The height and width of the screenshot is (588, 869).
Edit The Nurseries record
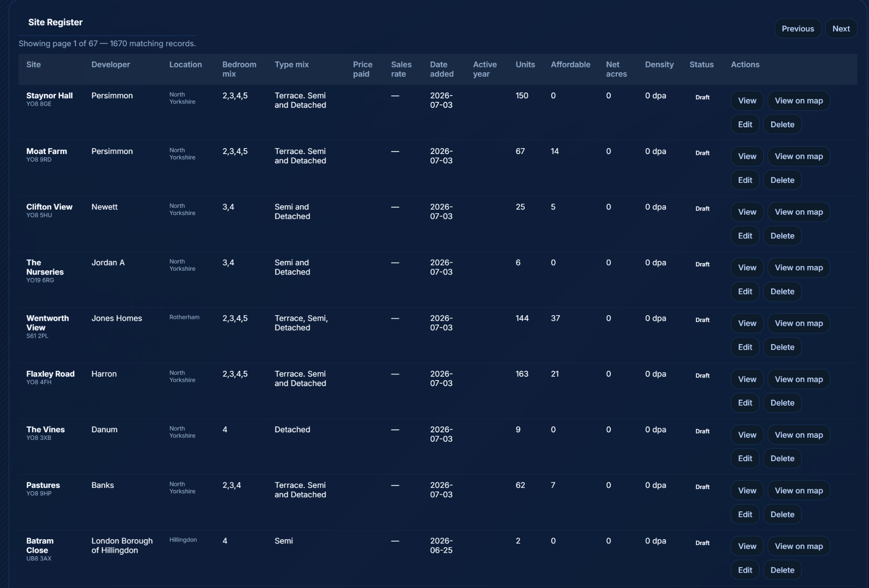click(745, 291)
